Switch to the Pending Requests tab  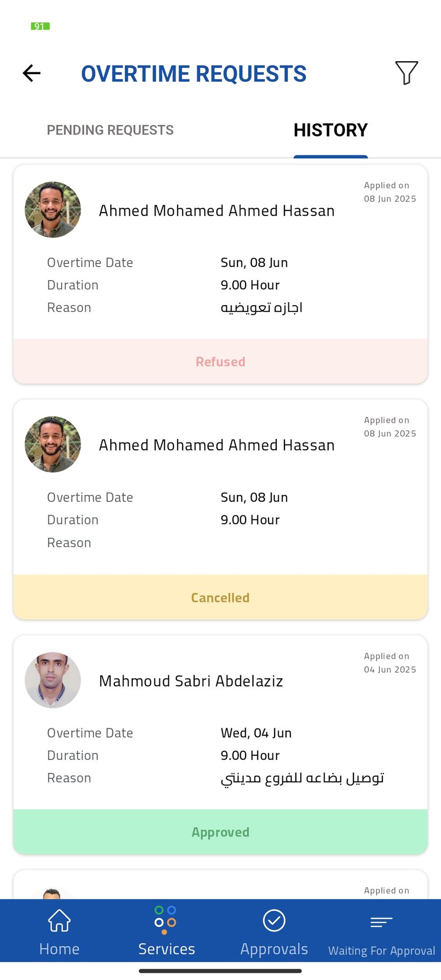110,130
